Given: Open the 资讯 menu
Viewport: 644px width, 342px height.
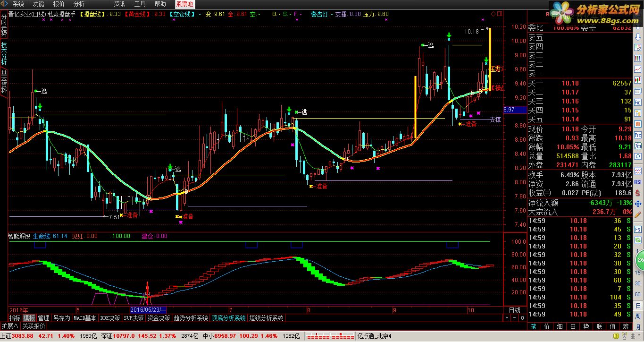Looking at the screenshot, I should 119,4.
